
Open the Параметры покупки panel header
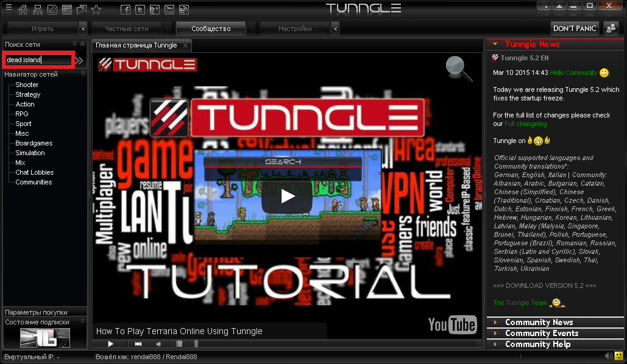[45, 312]
